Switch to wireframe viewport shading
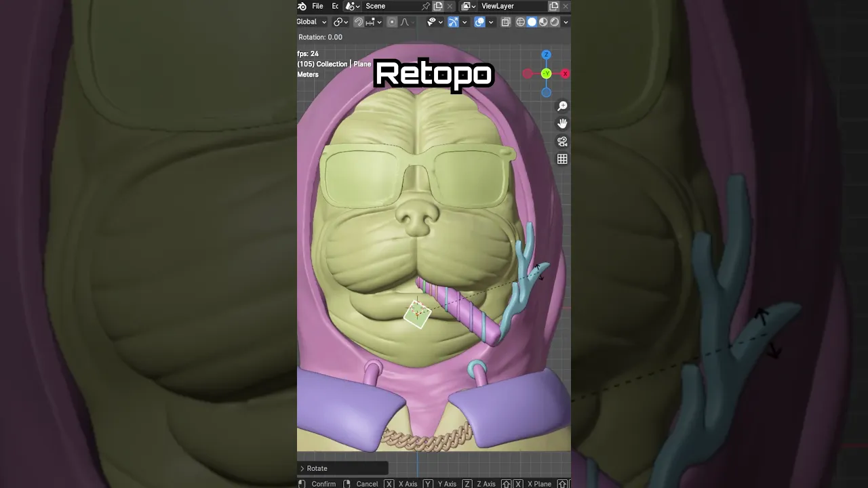The height and width of the screenshot is (488, 868). coord(521,22)
